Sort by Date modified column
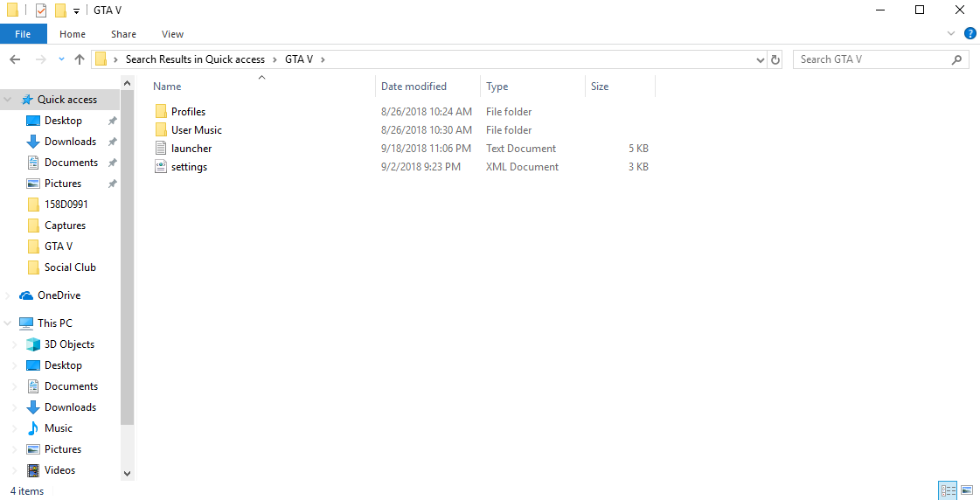The height and width of the screenshot is (500, 980). (414, 87)
